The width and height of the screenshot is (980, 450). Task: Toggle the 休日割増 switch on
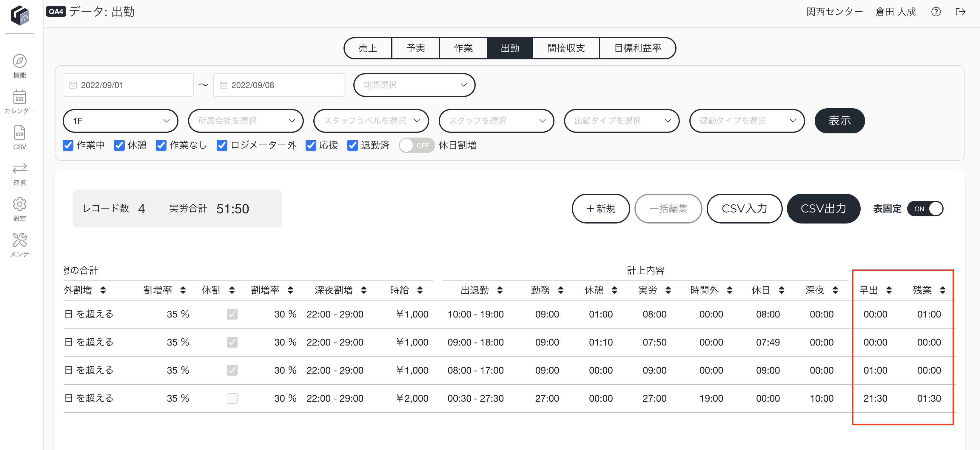(417, 145)
